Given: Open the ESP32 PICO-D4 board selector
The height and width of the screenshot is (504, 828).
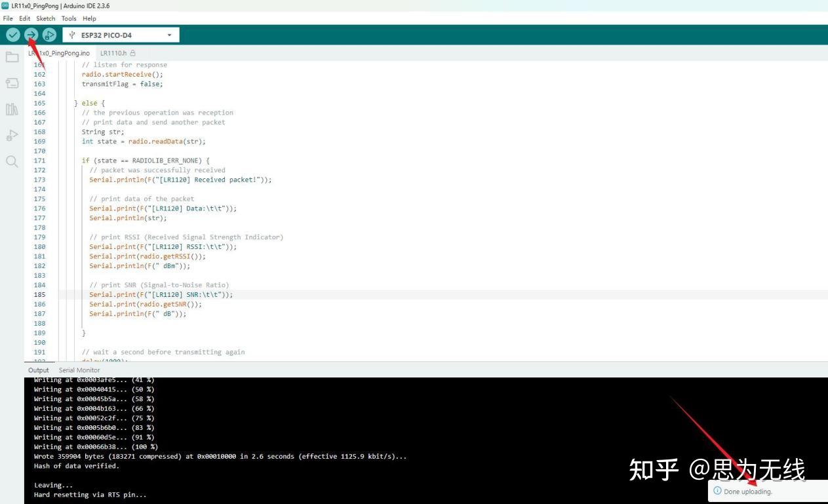Looking at the screenshot, I should [x=121, y=34].
